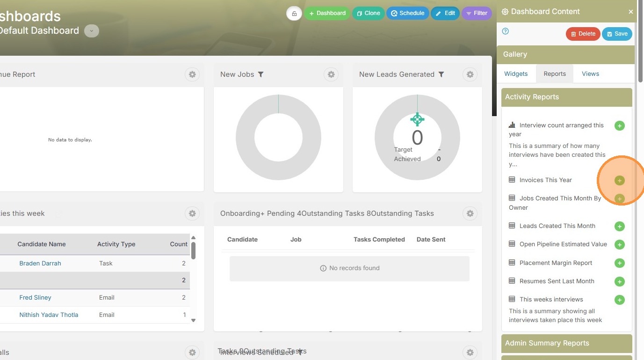The width and height of the screenshot is (644, 360).
Task: Click the 'Task' cell in Braden Darrah row
Action: coord(106,264)
